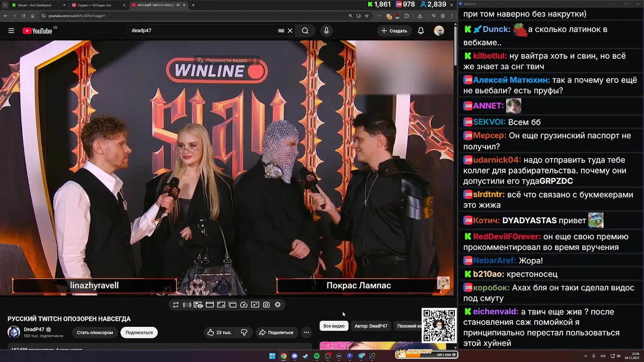Mute audio on the playing YouTube tab

pyautogui.click(x=178, y=5)
